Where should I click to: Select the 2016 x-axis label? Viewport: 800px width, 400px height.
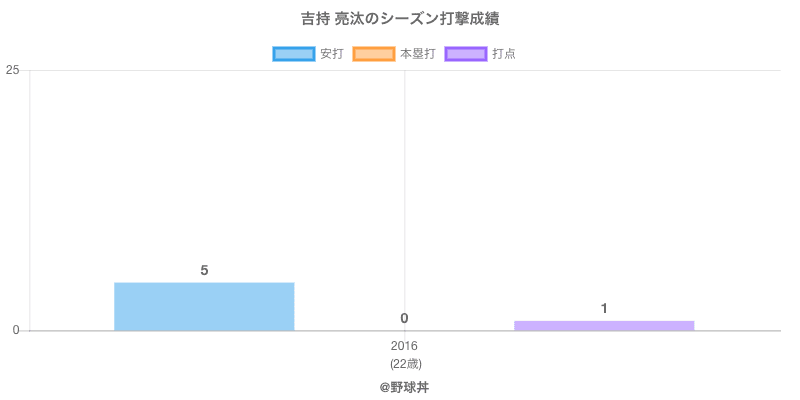404,346
